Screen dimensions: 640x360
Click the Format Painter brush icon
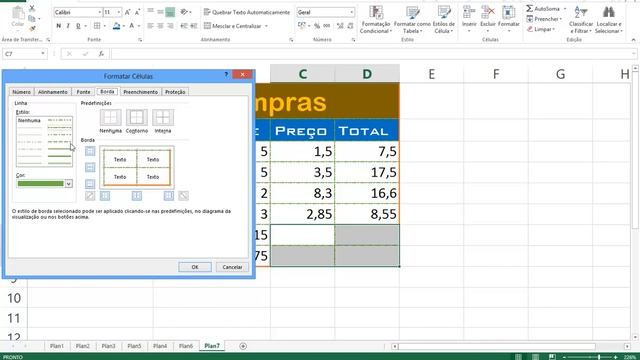(x=32, y=28)
